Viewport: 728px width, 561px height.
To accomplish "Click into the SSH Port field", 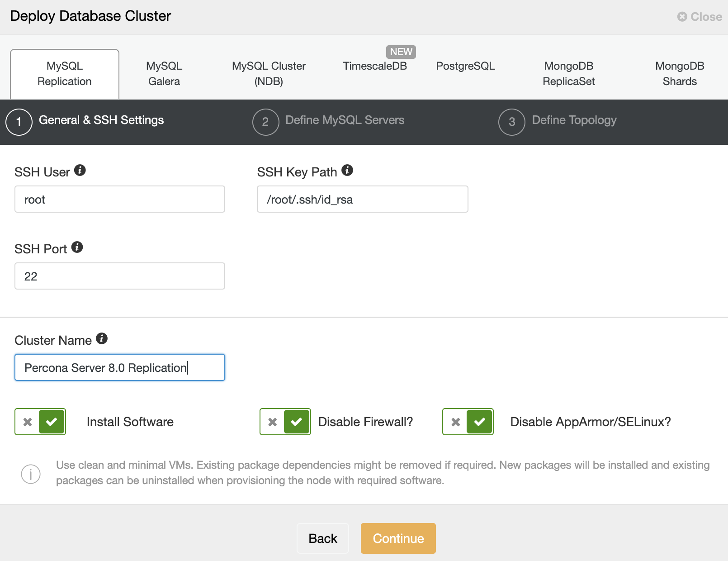I will (120, 276).
